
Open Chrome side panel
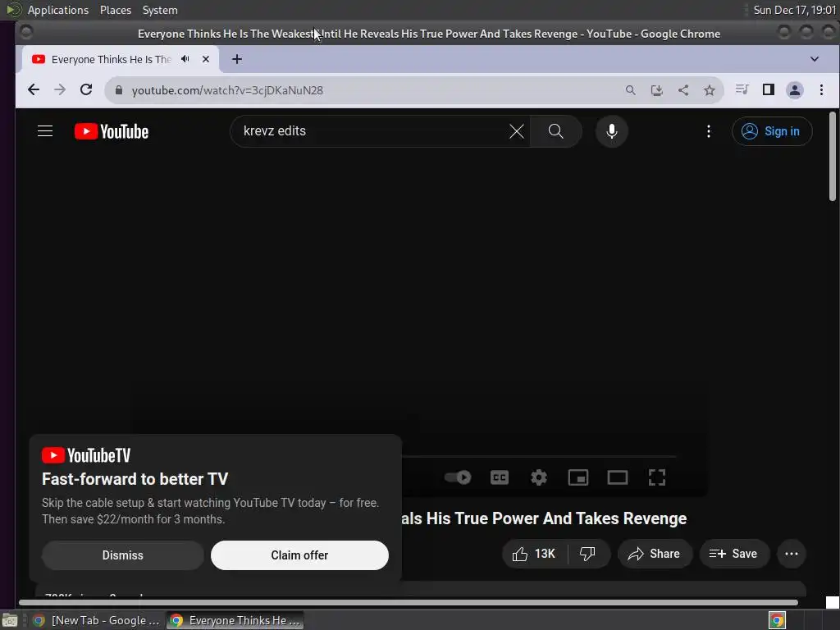coord(768,89)
